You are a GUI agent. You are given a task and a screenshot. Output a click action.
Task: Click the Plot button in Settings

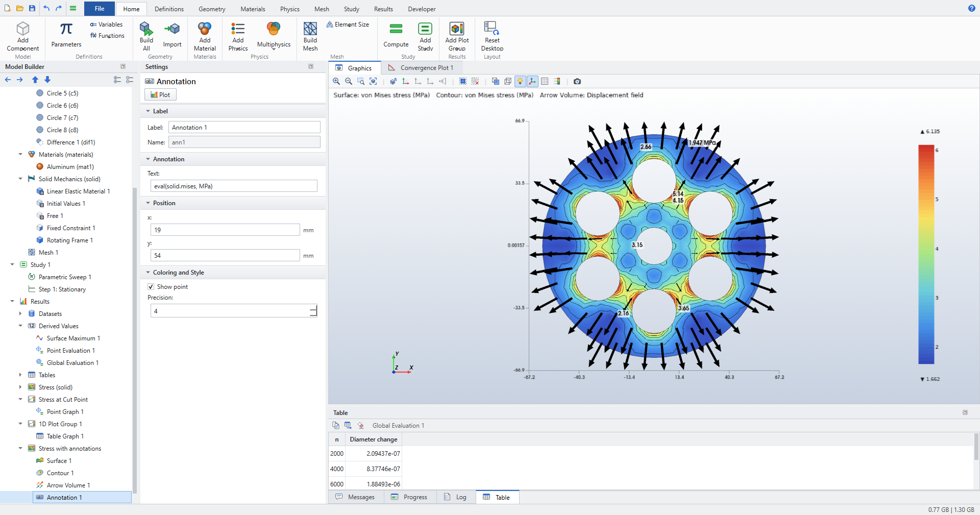coord(160,94)
